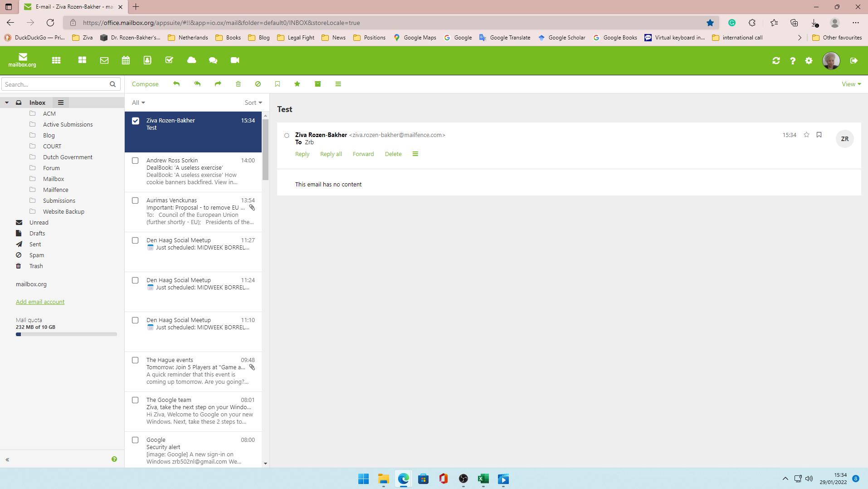The width and height of the screenshot is (868, 489).
Task: Click Add email account link
Action: click(x=40, y=302)
